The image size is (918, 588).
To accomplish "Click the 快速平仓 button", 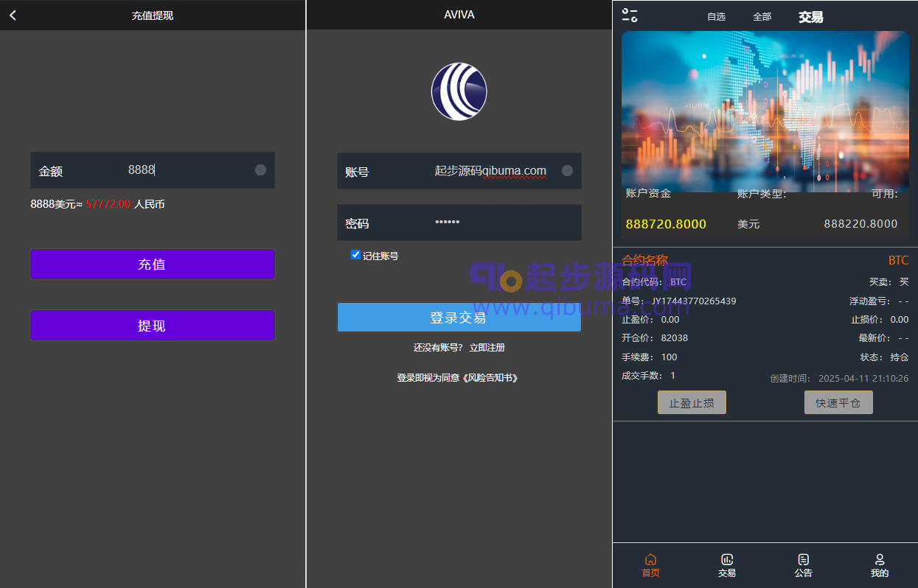I will pyautogui.click(x=838, y=403).
